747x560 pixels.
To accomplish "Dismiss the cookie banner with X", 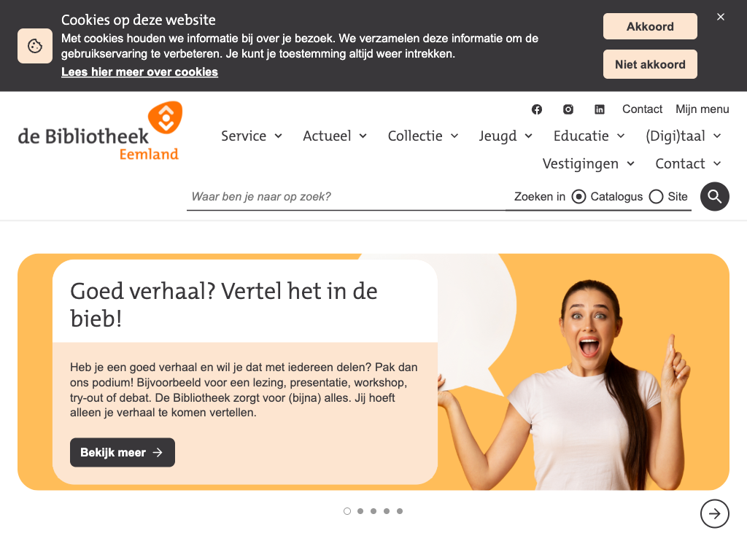I will 720,17.
